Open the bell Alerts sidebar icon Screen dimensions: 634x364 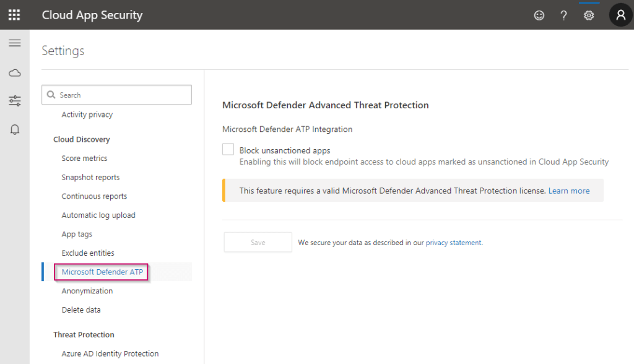pos(15,129)
